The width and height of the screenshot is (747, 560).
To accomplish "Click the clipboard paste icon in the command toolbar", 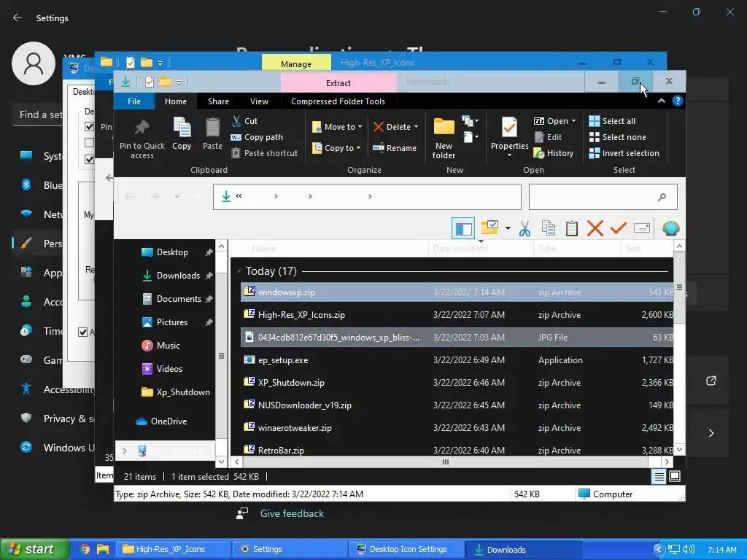I will (x=572, y=228).
